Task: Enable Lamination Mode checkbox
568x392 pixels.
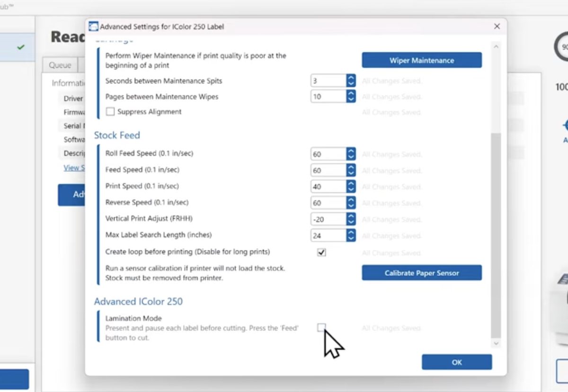Action: tap(322, 328)
